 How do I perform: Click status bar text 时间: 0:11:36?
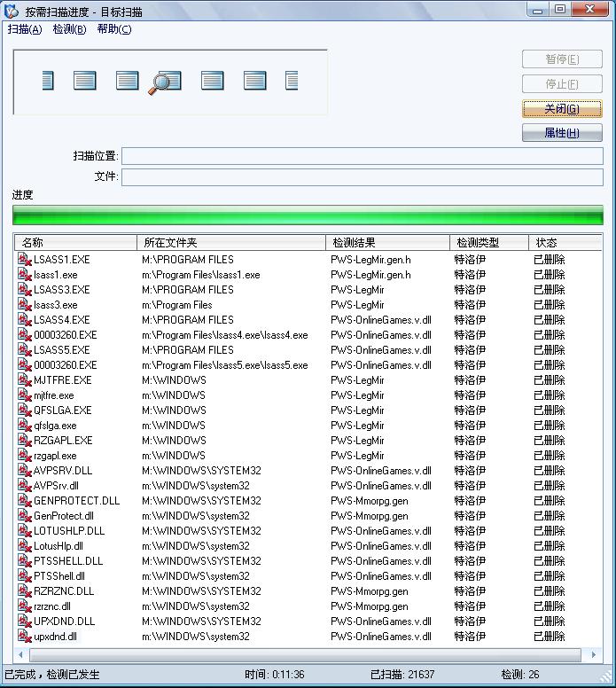(275, 675)
